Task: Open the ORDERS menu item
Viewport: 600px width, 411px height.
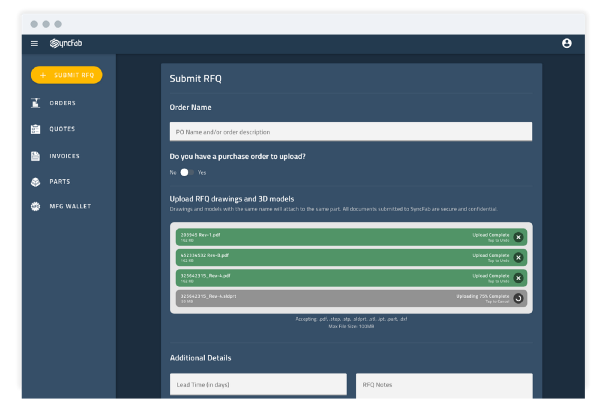Action: click(x=62, y=103)
